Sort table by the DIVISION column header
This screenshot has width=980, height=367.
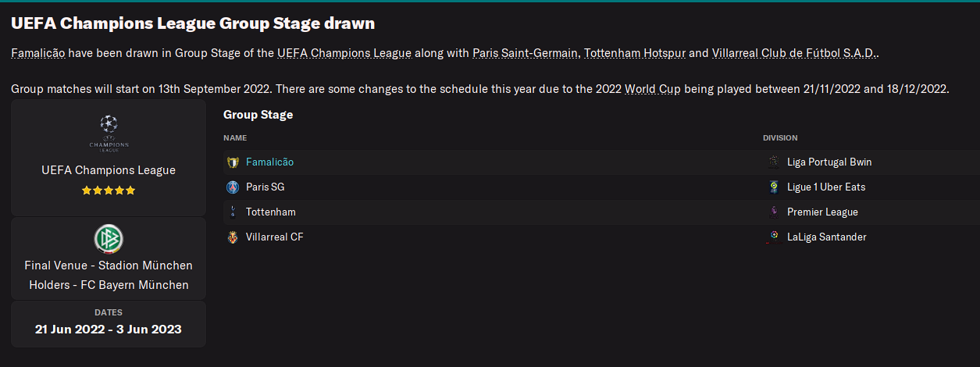(780, 138)
